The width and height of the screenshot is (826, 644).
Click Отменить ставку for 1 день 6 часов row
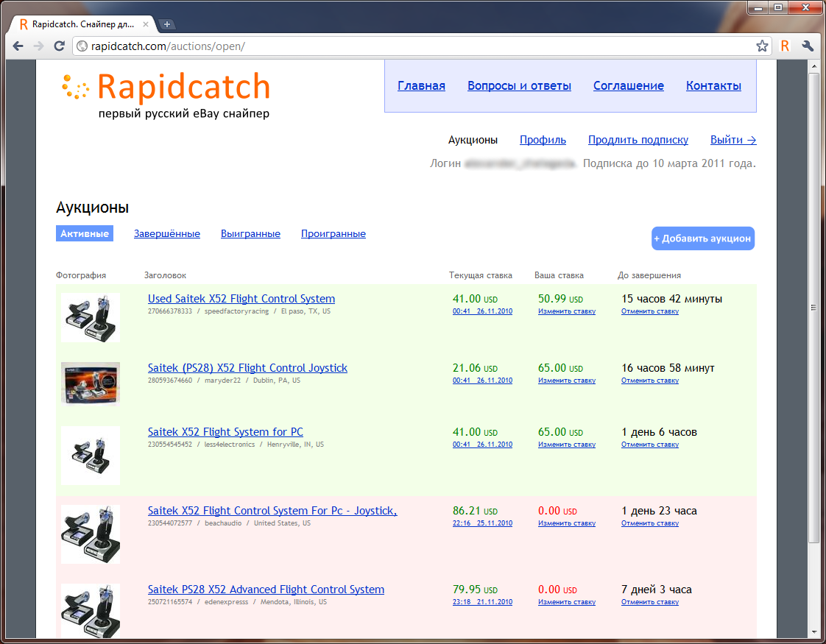point(650,445)
